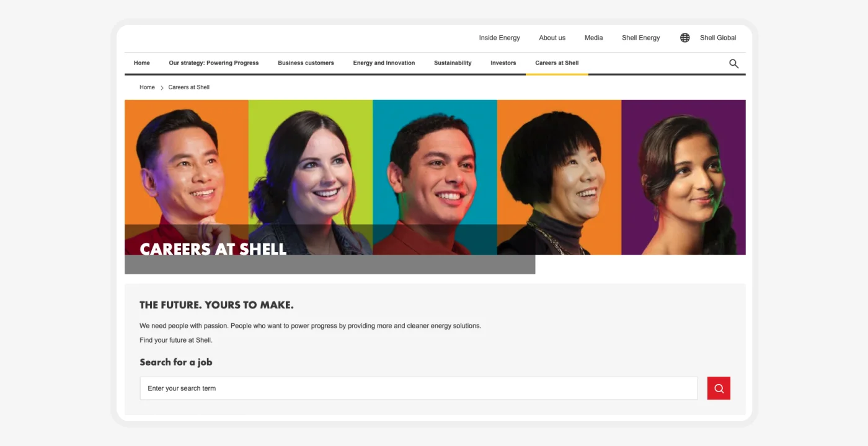Open Our strategy: Powering Progress menu

(x=214, y=63)
